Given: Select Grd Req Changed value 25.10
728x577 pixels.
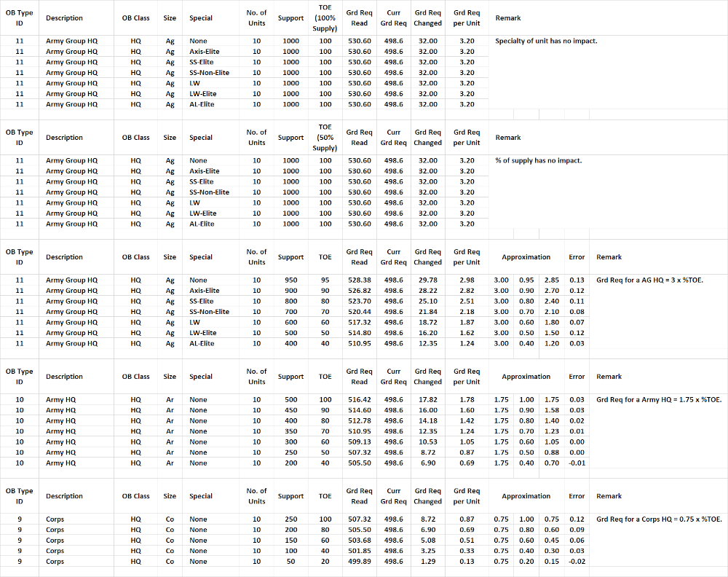Looking at the screenshot, I should [x=427, y=301].
